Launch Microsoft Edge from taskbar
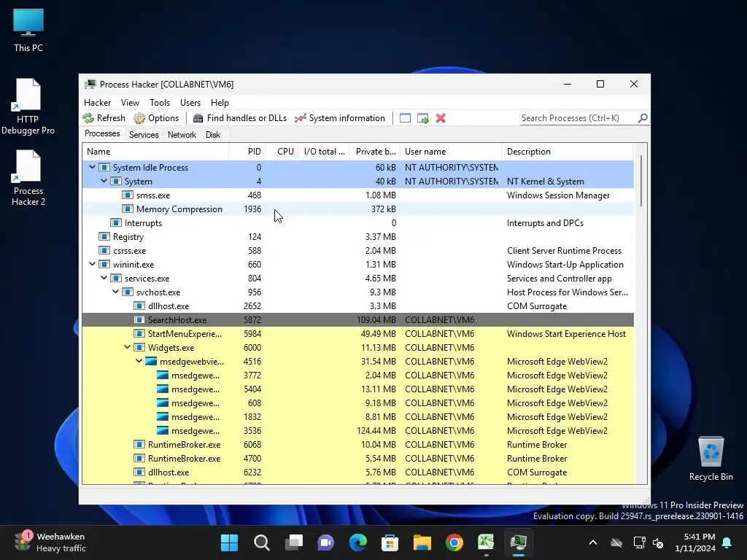Image resolution: width=747 pixels, height=560 pixels. [358, 542]
